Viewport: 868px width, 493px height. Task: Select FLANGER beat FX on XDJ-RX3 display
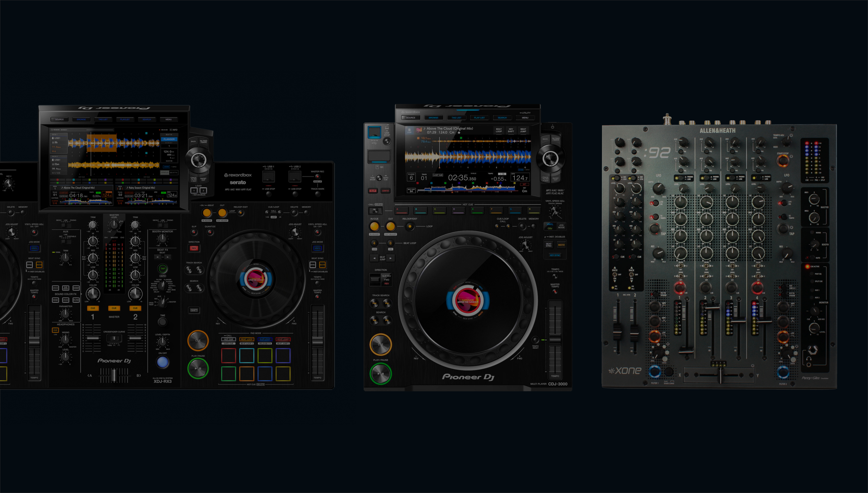point(169,139)
